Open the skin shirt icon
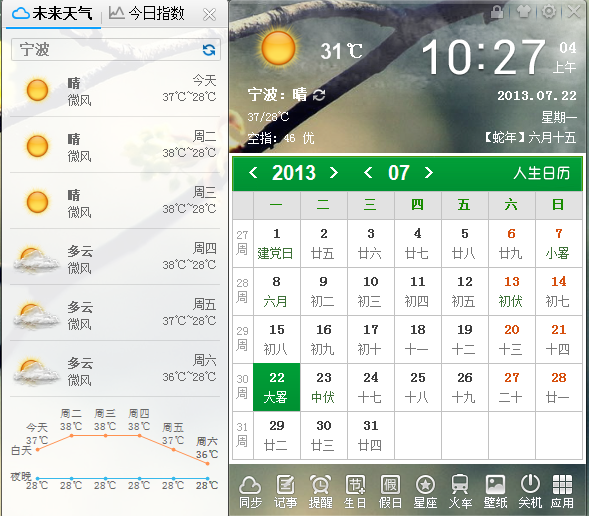Screen dimensions: 589x516 pyautogui.click(x=524, y=12)
